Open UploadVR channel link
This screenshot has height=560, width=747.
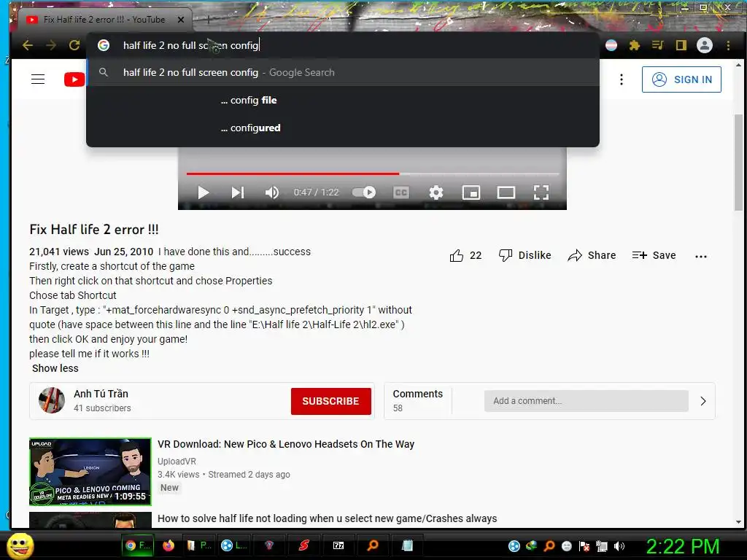click(x=177, y=462)
